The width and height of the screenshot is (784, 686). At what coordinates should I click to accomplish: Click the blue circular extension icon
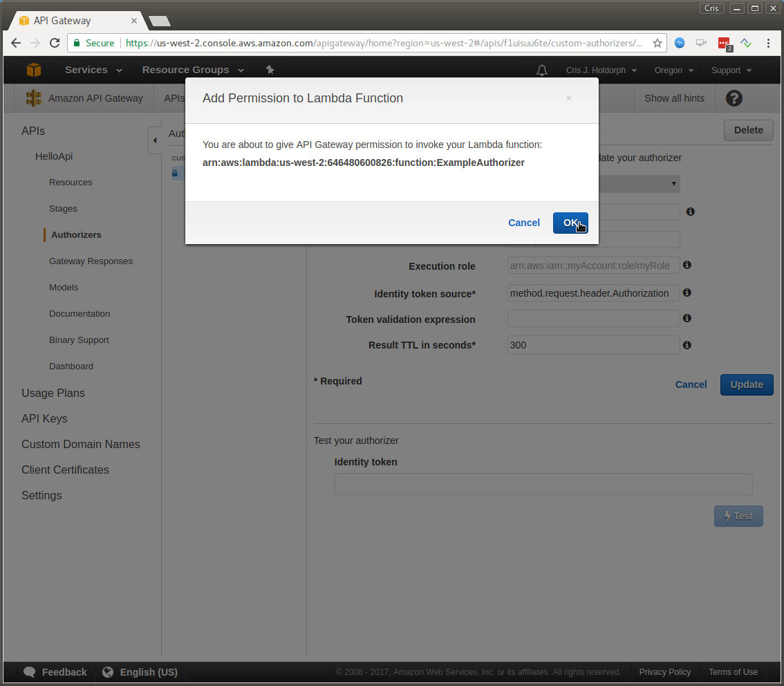[x=679, y=43]
